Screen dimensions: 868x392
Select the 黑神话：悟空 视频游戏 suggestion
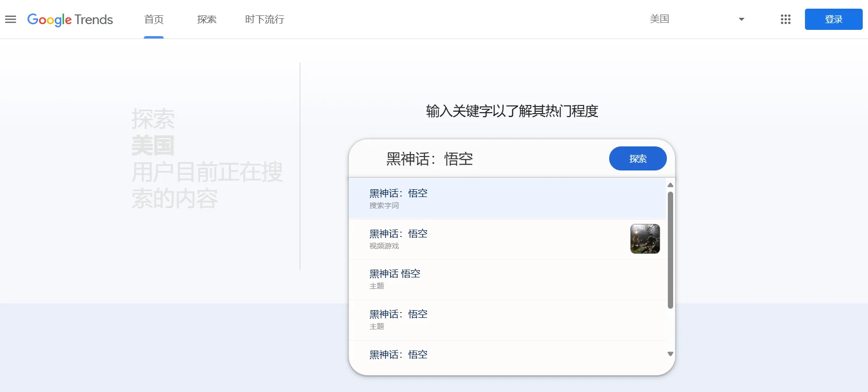[508, 239]
